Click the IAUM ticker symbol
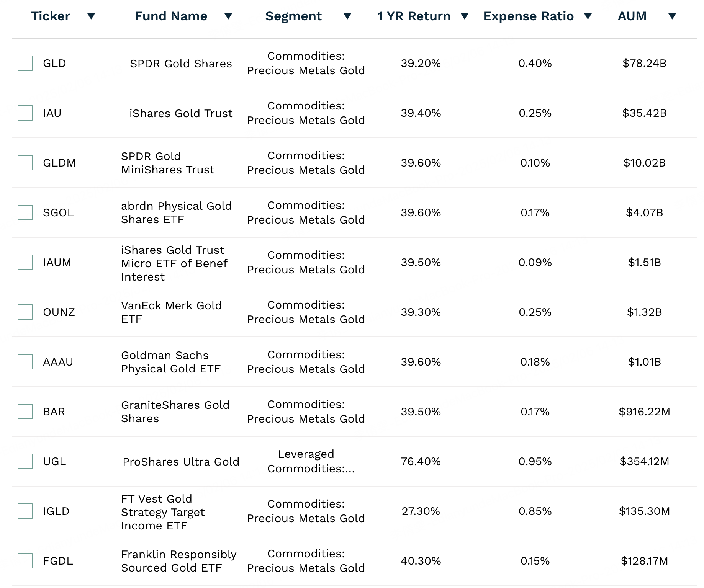Viewport: 704px width, 588px height. [x=57, y=263]
